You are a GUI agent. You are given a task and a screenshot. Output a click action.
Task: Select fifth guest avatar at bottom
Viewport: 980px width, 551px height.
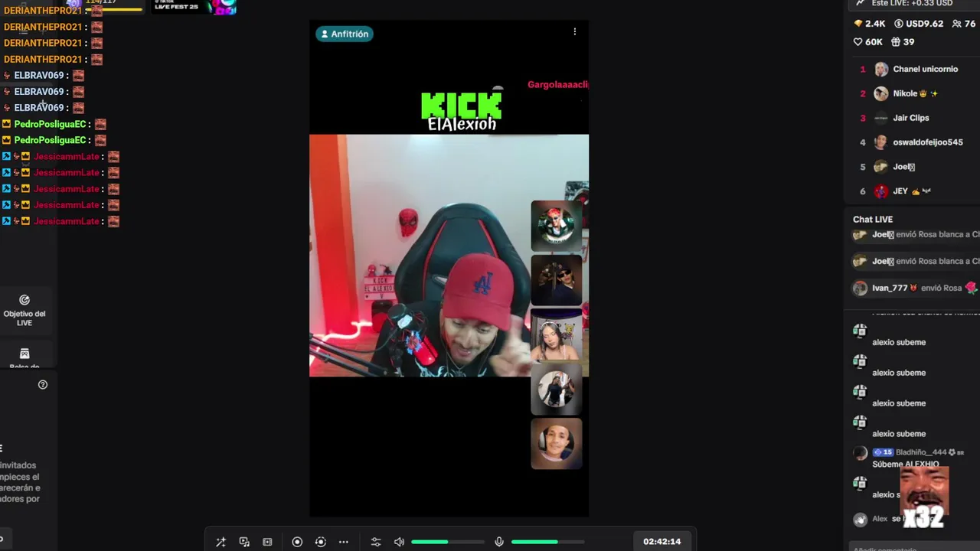point(556,444)
